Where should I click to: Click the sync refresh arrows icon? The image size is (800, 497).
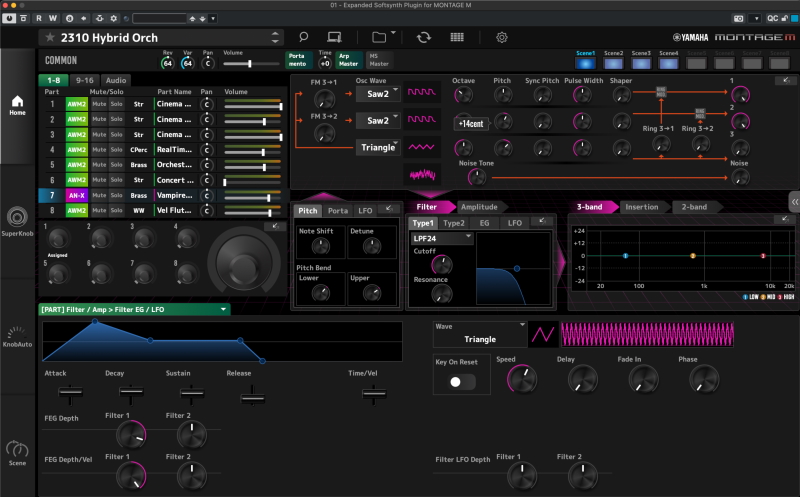pos(424,37)
